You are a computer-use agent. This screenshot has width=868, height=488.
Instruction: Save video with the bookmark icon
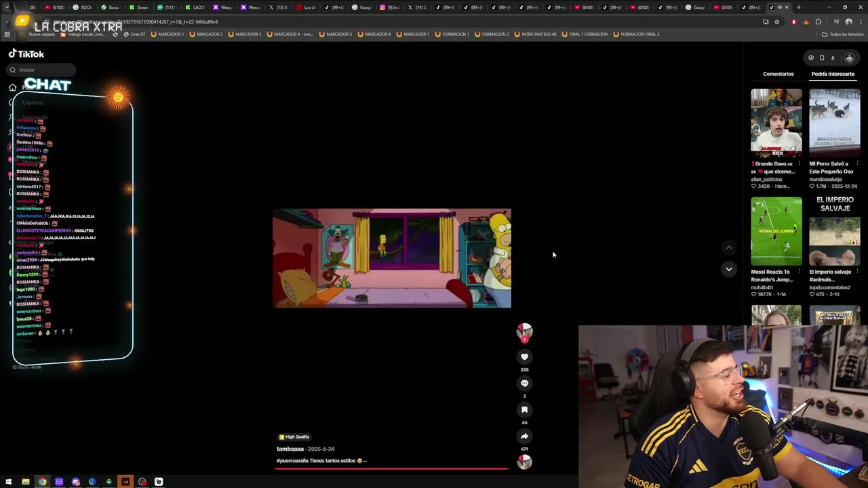pyautogui.click(x=524, y=409)
